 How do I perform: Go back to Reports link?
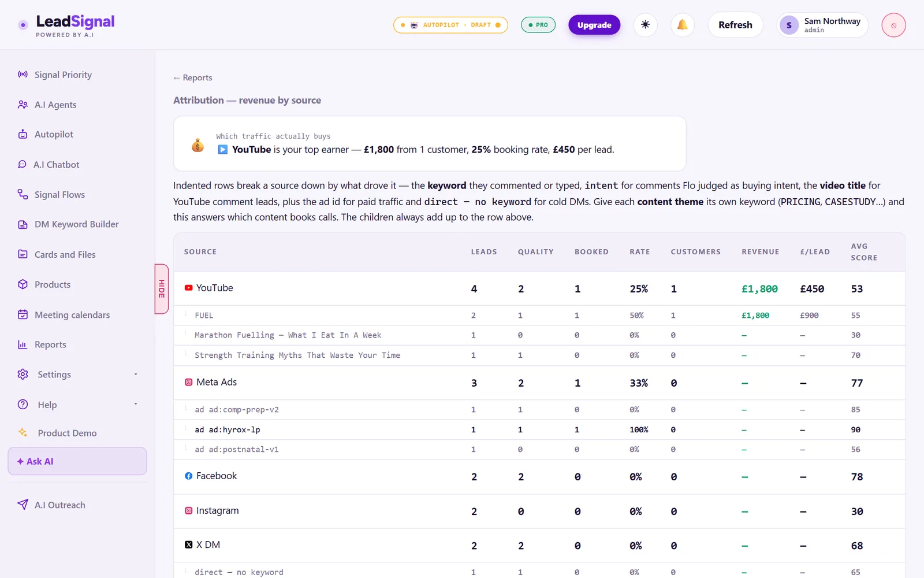coord(193,77)
